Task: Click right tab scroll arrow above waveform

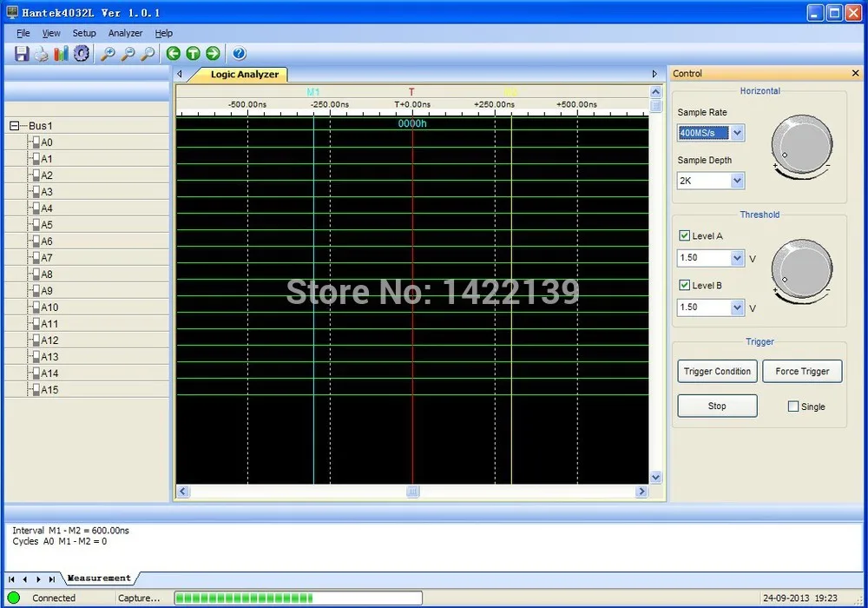Action: [654, 74]
